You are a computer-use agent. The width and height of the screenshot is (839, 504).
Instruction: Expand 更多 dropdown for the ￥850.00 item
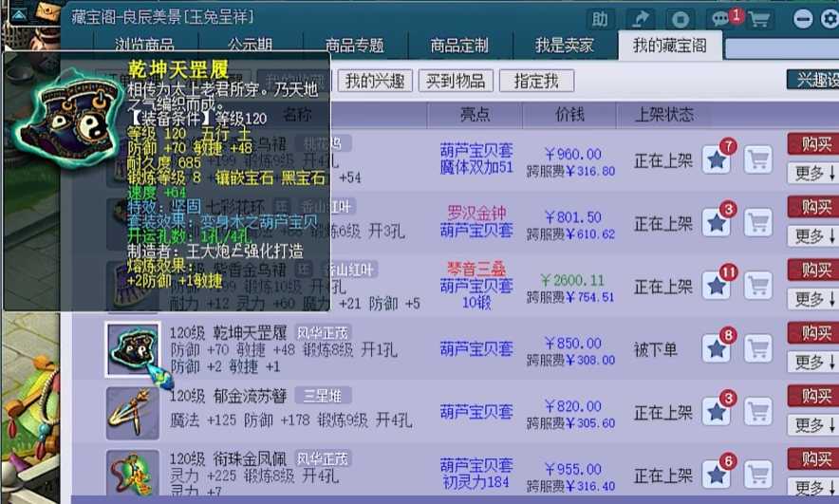click(814, 363)
